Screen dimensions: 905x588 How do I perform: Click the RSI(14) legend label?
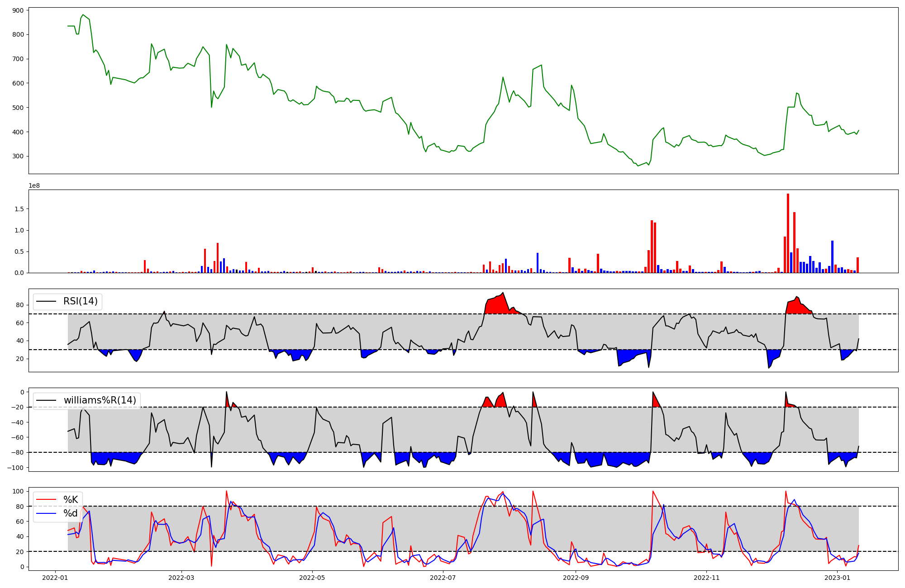coord(81,302)
